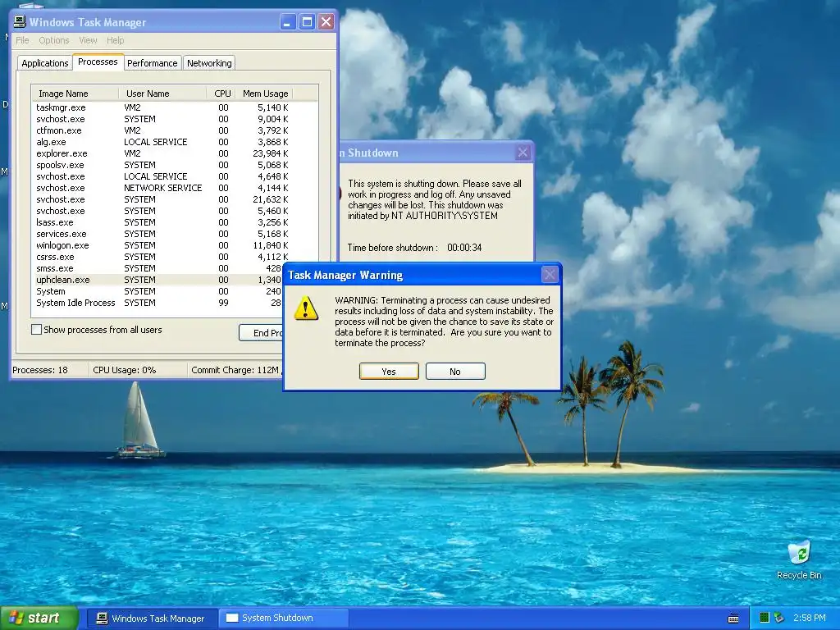This screenshot has width=840, height=630.
Task: Open the File menu in Task Manager
Action: pos(22,40)
